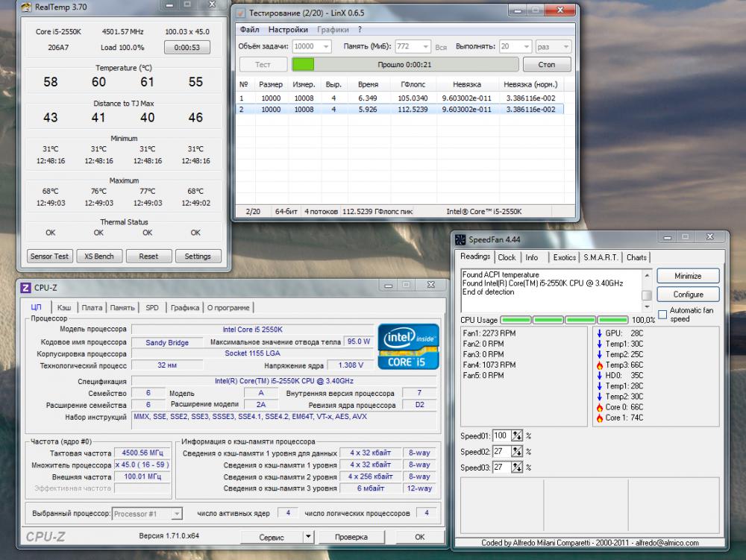This screenshot has height=560, width=746.
Task: Switch to the Кэш tab in CPU-Z
Action: pyautogui.click(x=63, y=307)
